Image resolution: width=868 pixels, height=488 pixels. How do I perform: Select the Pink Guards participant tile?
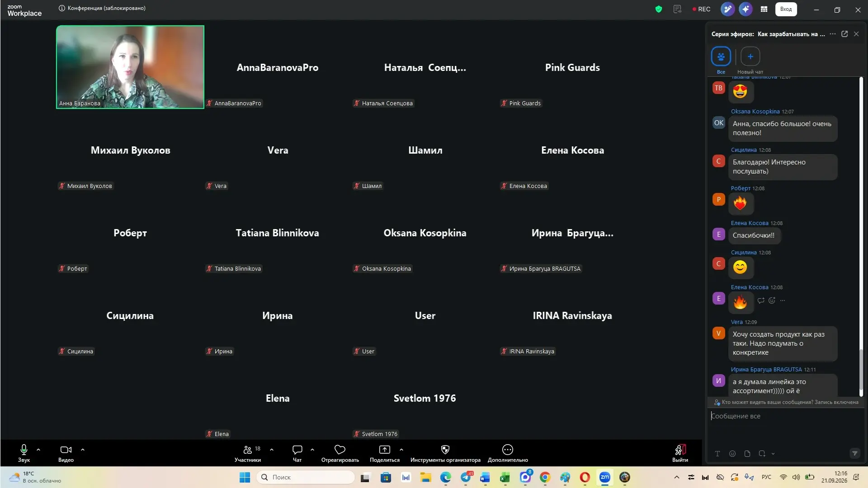click(572, 67)
